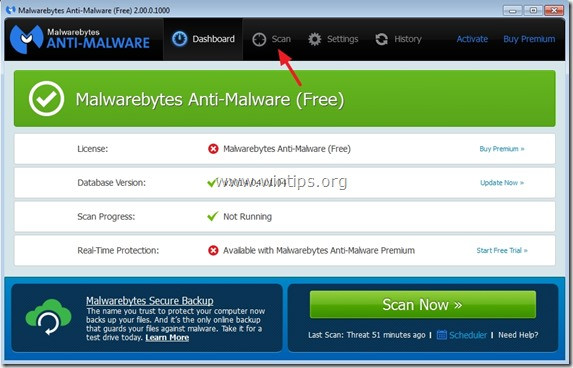The image size is (573, 368).
Task: Click Buy Premium in the header
Action: tap(529, 39)
